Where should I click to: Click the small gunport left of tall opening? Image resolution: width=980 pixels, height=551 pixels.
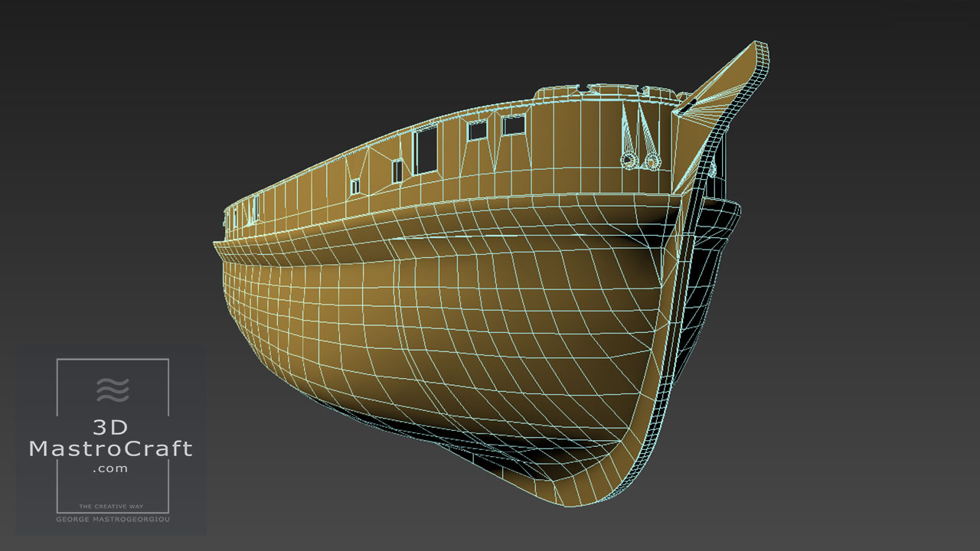pos(397,171)
